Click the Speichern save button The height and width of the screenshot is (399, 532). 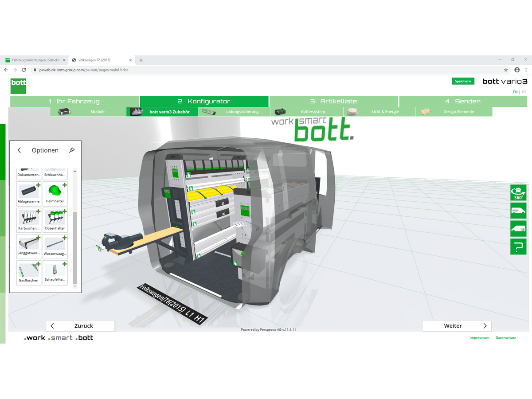[x=463, y=81]
